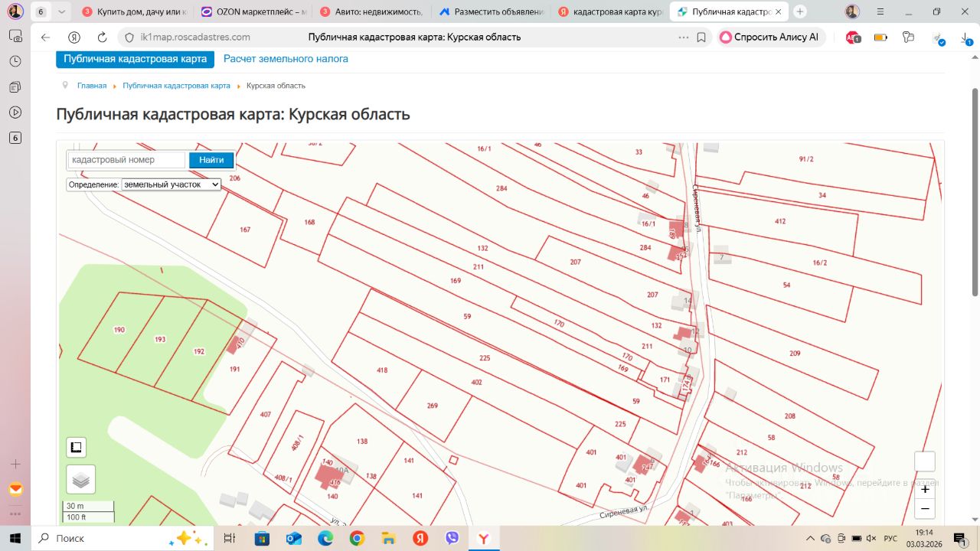The height and width of the screenshot is (551, 980).
Task: Open the 'Определение' land plot dropdown
Action: point(171,184)
